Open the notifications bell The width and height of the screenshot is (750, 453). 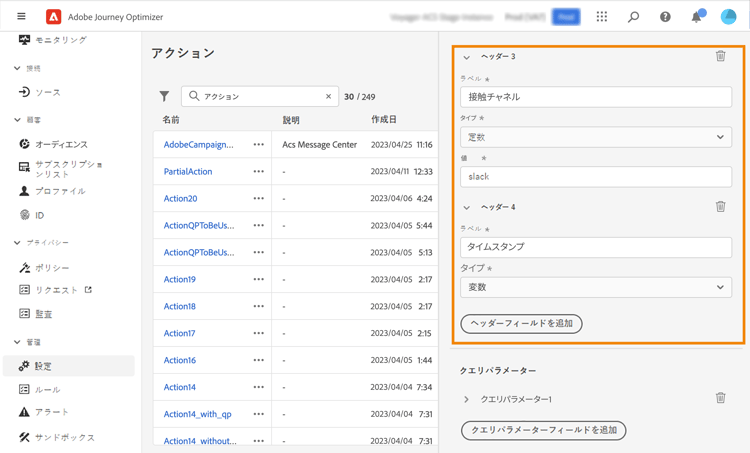pos(696,17)
